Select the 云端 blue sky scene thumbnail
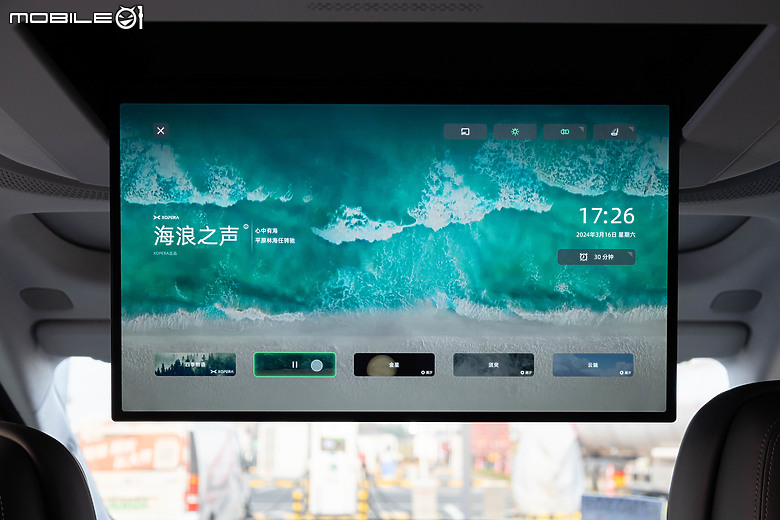This screenshot has width=780, height=520. pyautogui.click(x=593, y=365)
